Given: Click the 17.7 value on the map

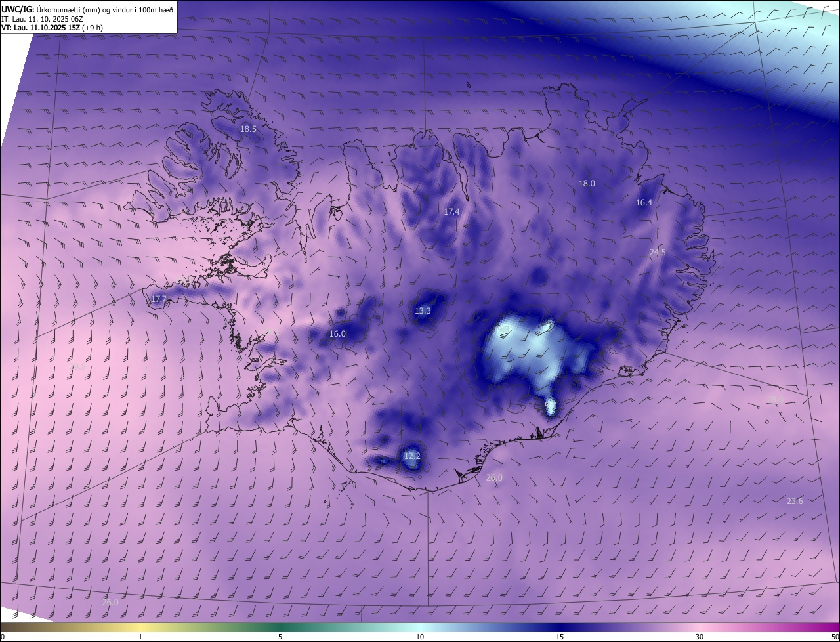Looking at the screenshot, I should click(x=159, y=299).
